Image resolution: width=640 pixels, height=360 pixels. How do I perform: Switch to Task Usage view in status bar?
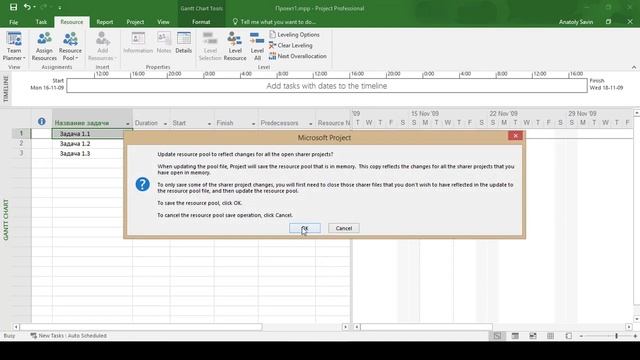point(515,336)
